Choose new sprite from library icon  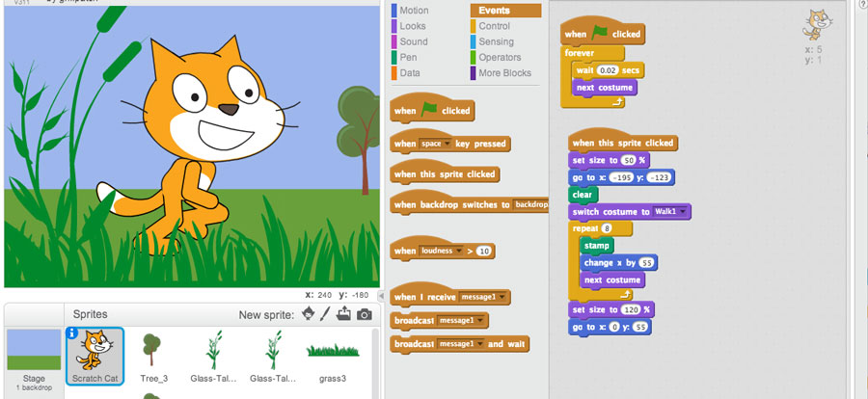[308, 313]
